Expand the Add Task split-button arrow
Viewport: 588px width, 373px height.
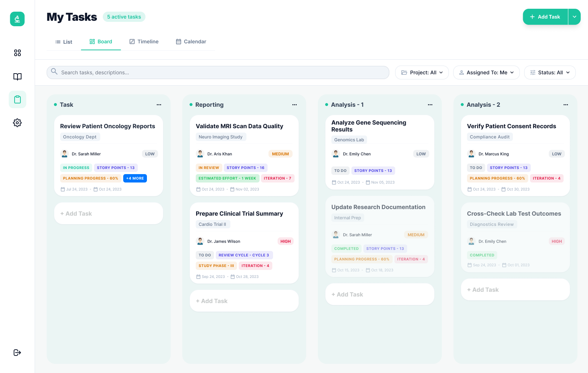pos(575,17)
